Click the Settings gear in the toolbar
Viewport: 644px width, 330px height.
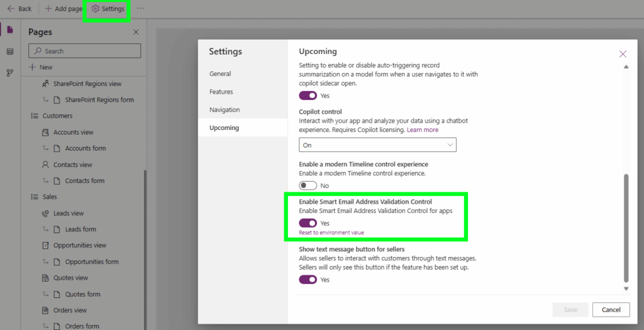(x=108, y=9)
